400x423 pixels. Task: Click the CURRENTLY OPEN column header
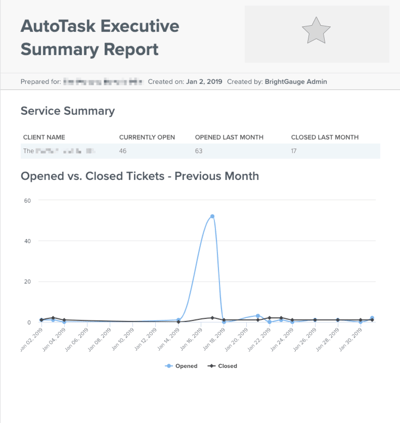(147, 137)
